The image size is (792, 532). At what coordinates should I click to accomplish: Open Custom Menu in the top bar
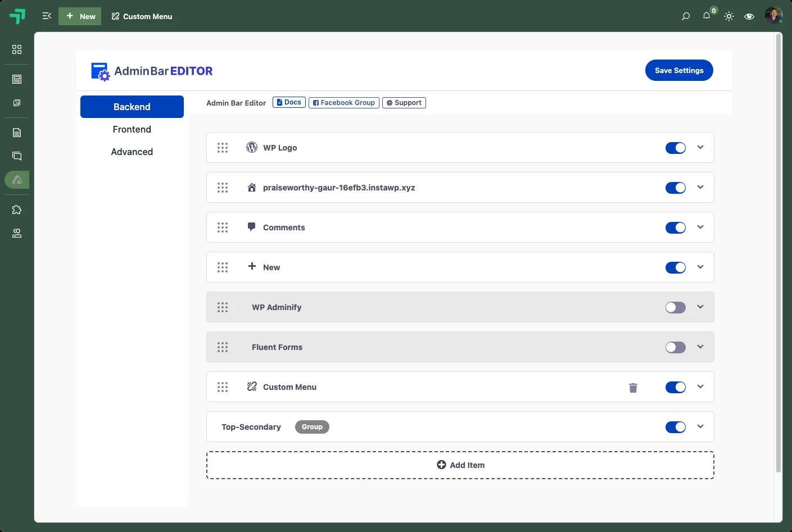tap(142, 16)
